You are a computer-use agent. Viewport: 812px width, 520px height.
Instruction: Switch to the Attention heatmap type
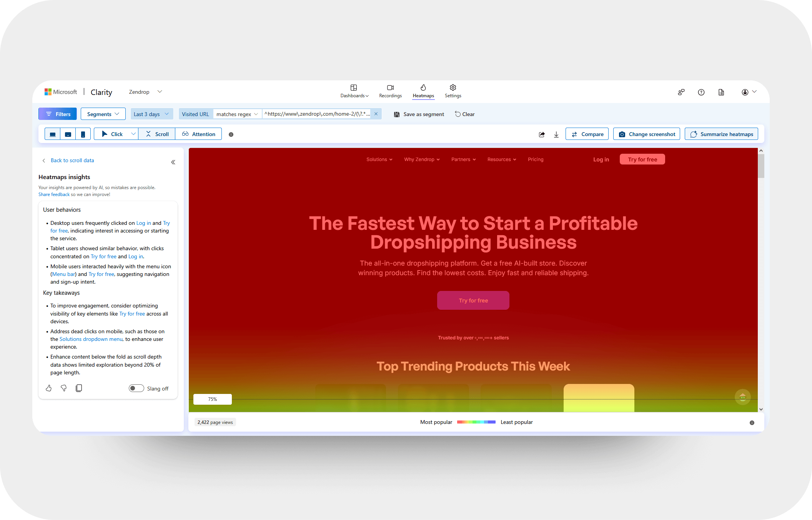(199, 134)
